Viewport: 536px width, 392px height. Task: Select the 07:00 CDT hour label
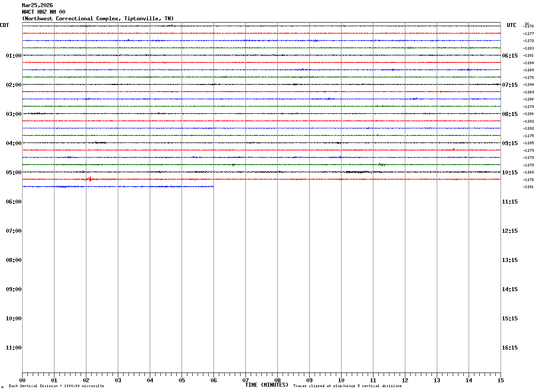pyautogui.click(x=14, y=231)
